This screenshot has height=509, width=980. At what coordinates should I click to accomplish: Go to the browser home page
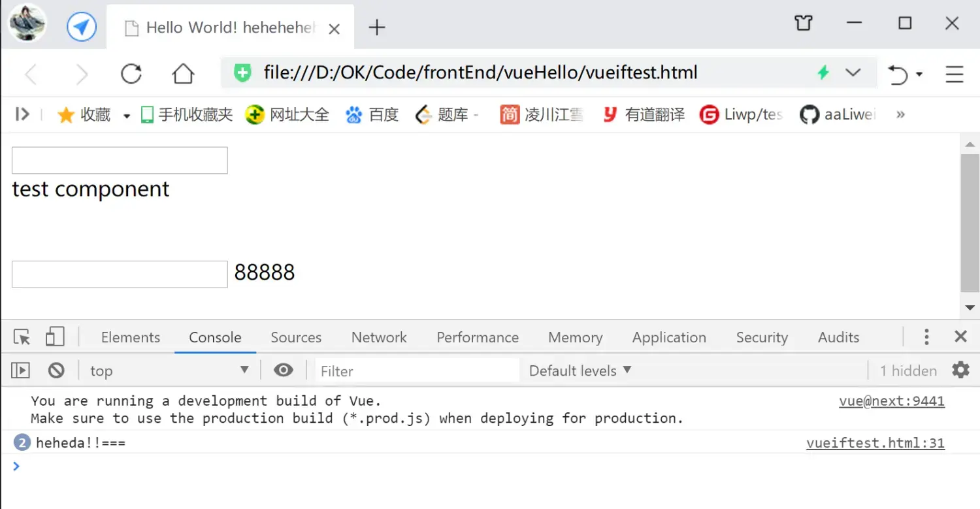coord(183,74)
